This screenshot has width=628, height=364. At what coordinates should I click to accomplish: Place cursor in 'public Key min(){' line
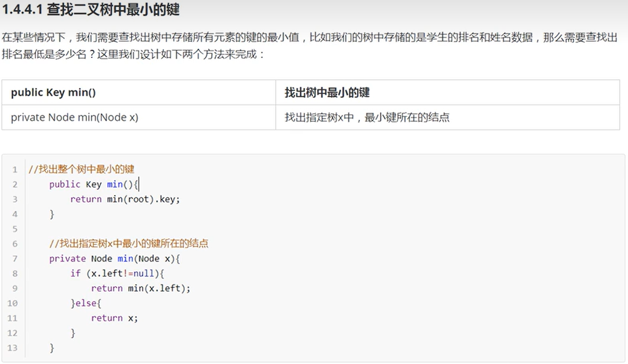94,184
